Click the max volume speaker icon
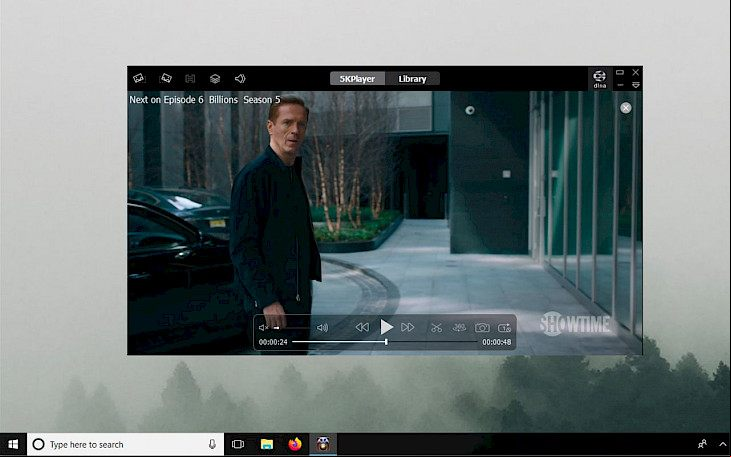Screen dimensions: 731x457 point(323,327)
